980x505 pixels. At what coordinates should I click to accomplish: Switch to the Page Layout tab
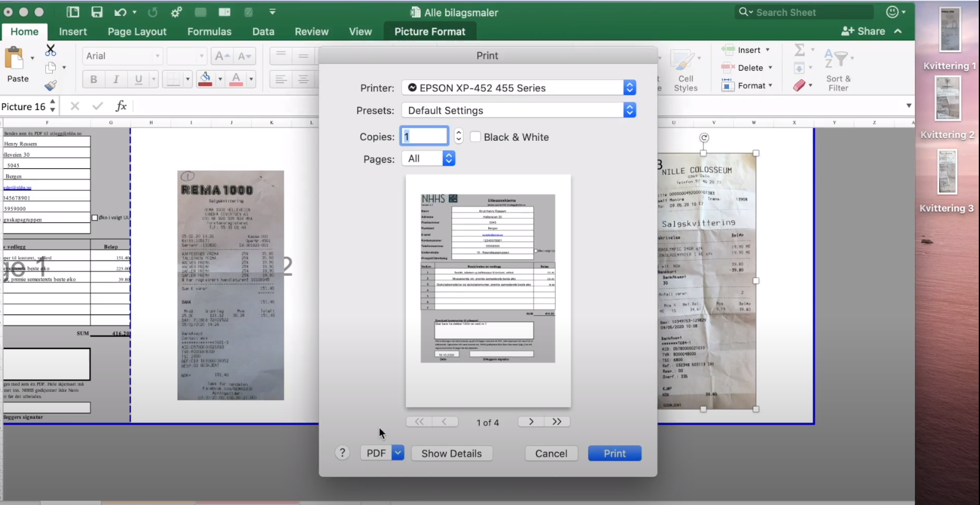point(137,31)
